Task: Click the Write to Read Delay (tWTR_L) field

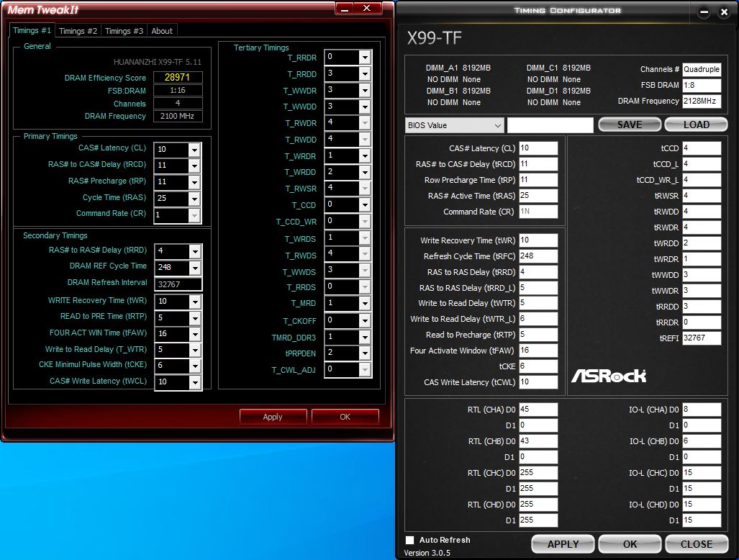Action: (538, 319)
